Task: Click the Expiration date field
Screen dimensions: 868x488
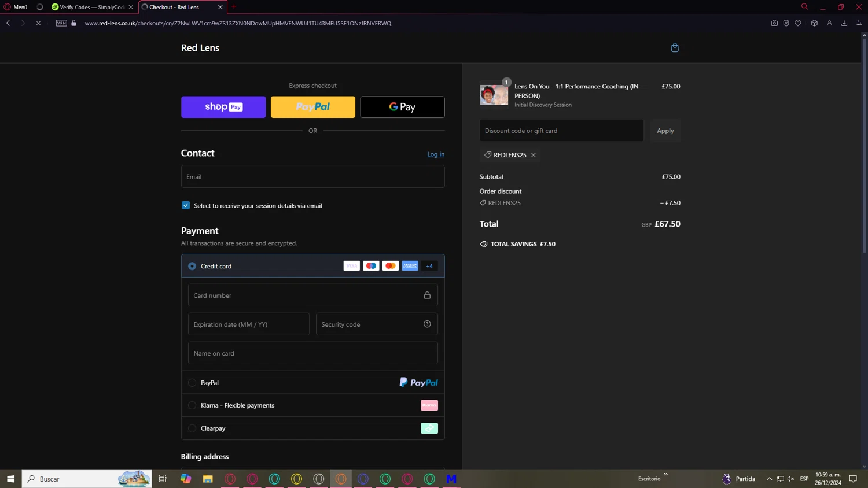Action: (x=249, y=324)
